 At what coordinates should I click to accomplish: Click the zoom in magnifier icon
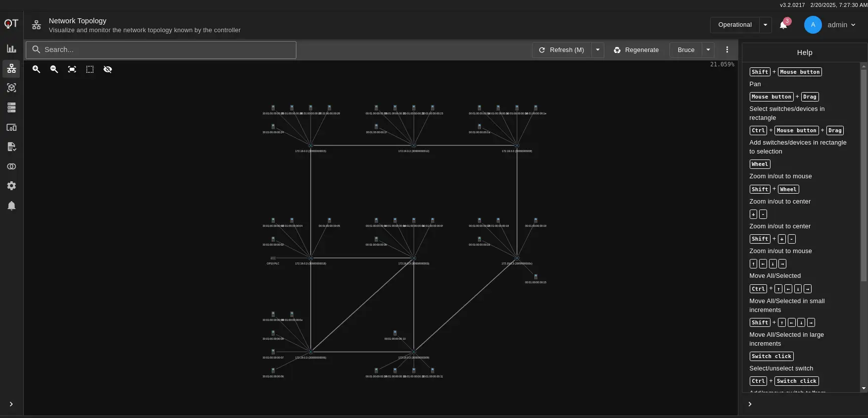(36, 69)
